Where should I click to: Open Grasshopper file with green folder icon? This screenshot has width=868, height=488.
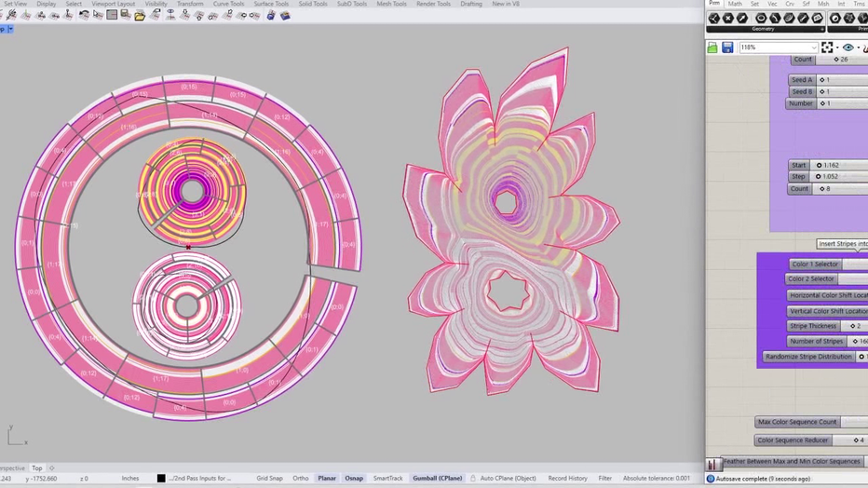pos(712,47)
